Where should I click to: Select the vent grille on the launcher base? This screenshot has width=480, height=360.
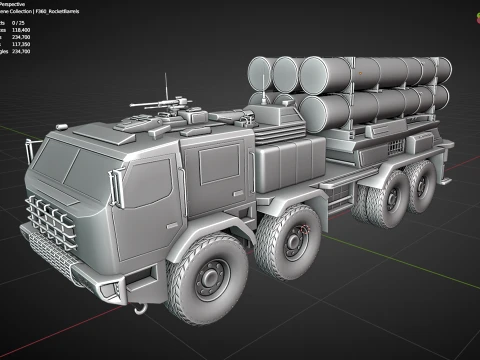coord(396,147)
